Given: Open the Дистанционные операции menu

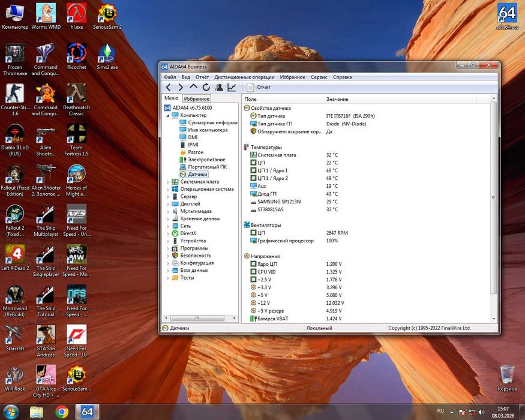Looking at the screenshot, I should tap(244, 77).
